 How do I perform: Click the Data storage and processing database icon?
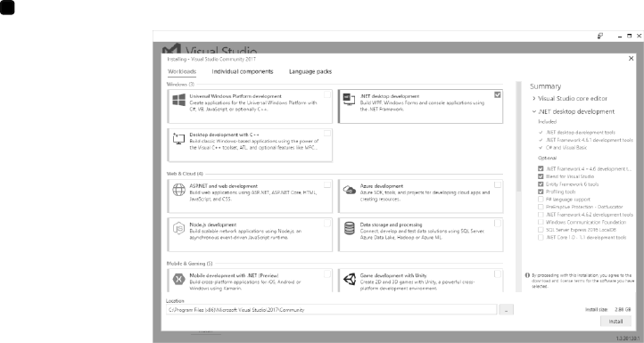pos(349,228)
